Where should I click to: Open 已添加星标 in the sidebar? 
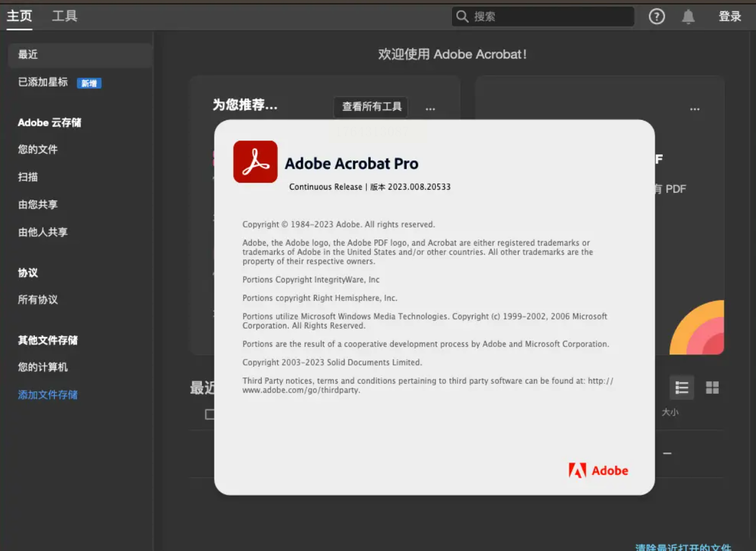pyautogui.click(x=43, y=82)
